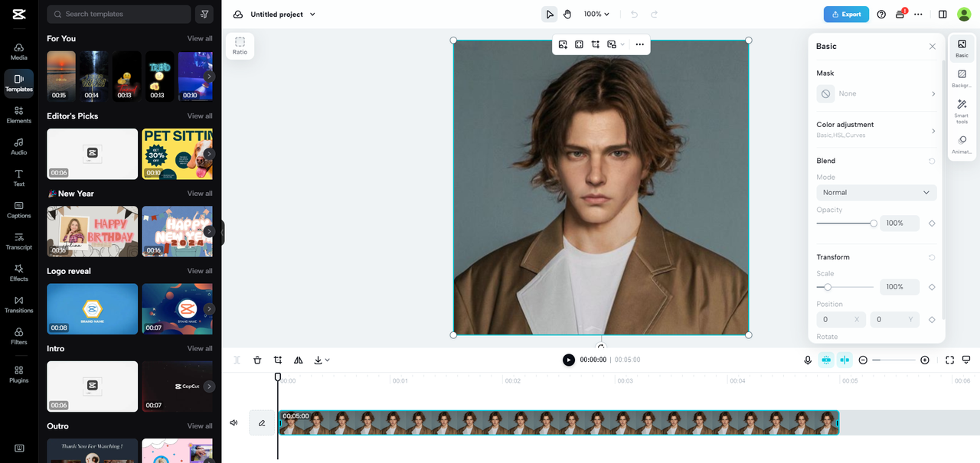This screenshot has height=463, width=980.
Task: Close the Basic properties panel
Action: tap(932, 47)
